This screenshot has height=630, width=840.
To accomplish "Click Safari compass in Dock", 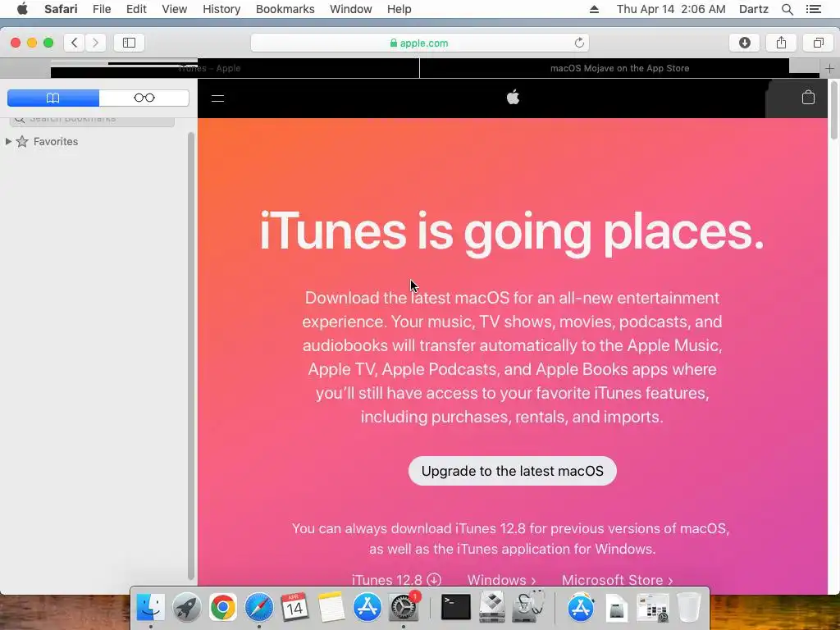I will pos(258,607).
